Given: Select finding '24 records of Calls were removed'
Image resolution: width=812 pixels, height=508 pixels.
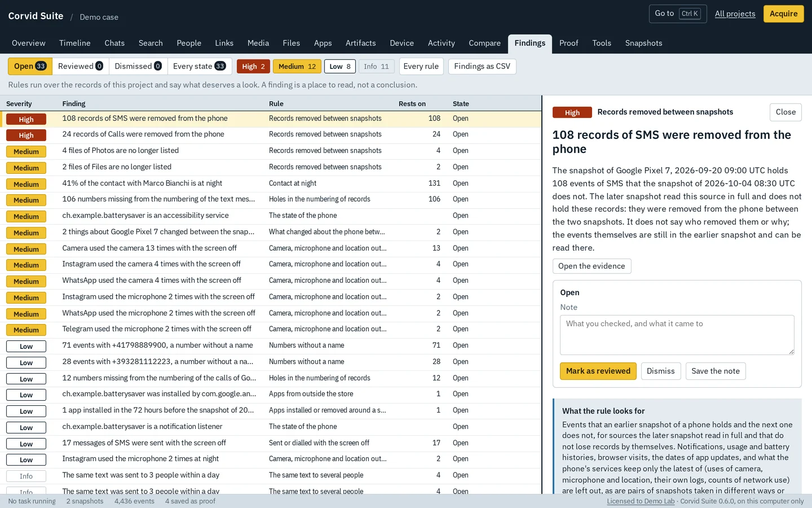Looking at the screenshot, I should [x=271, y=135].
